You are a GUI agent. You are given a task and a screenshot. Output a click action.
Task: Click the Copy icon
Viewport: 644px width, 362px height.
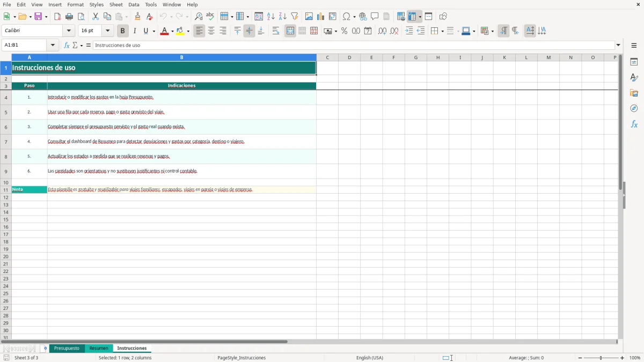pyautogui.click(x=107, y=17)
